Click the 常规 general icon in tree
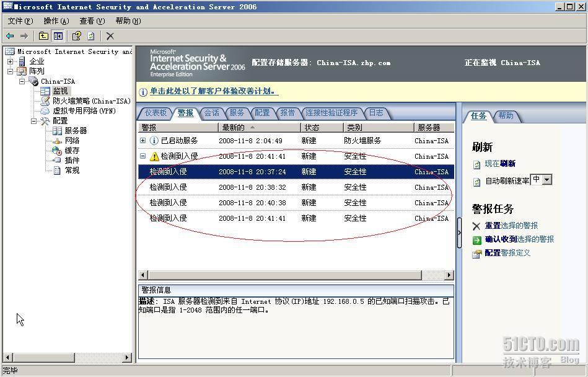588x377 pixels. point(57,171)
